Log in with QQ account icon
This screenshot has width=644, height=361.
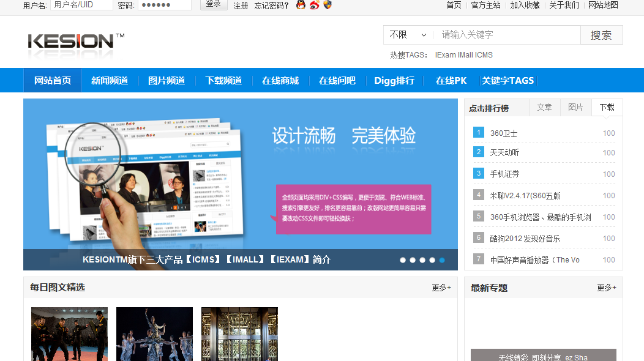301,5
